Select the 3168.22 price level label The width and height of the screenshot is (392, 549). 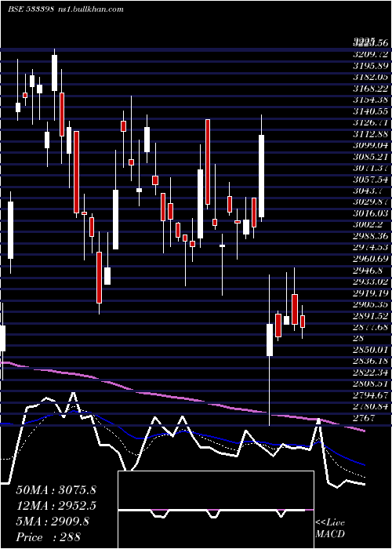(370, 89)
